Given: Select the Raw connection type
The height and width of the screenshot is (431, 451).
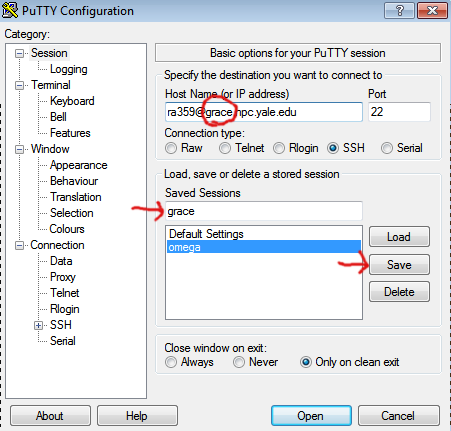Looking at the screenshot, I should click(171, 148).
